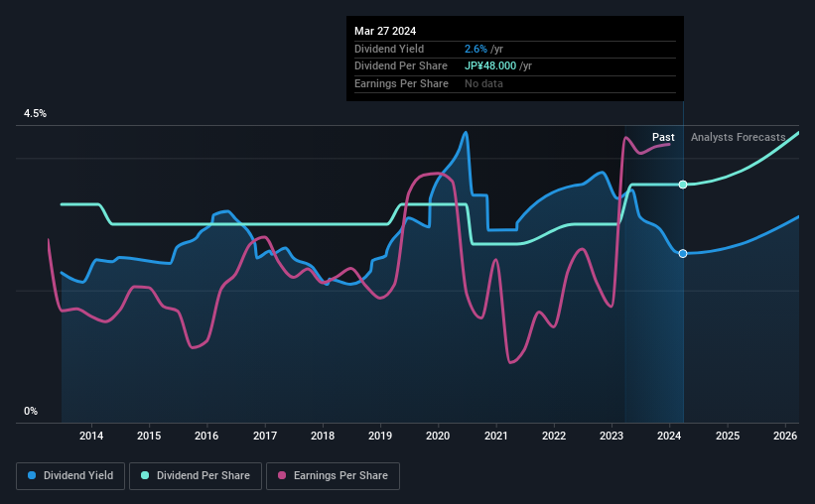Viewport: 815px width, 504px height.
Task: Click the 2017 x-axis year label
Action: 265,436
